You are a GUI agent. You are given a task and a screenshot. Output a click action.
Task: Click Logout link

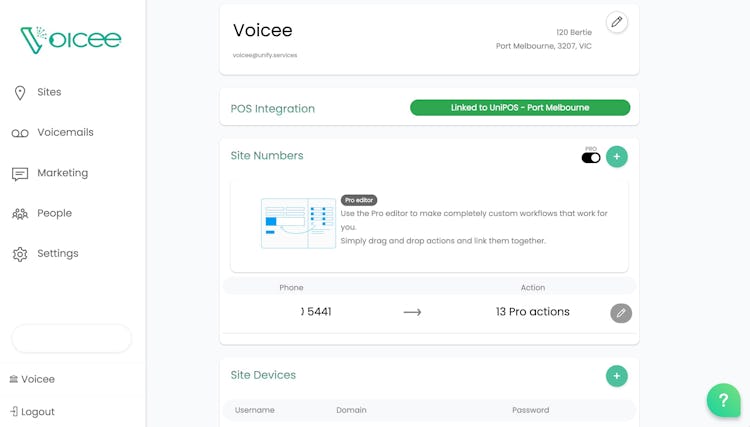tap(38, 412)
